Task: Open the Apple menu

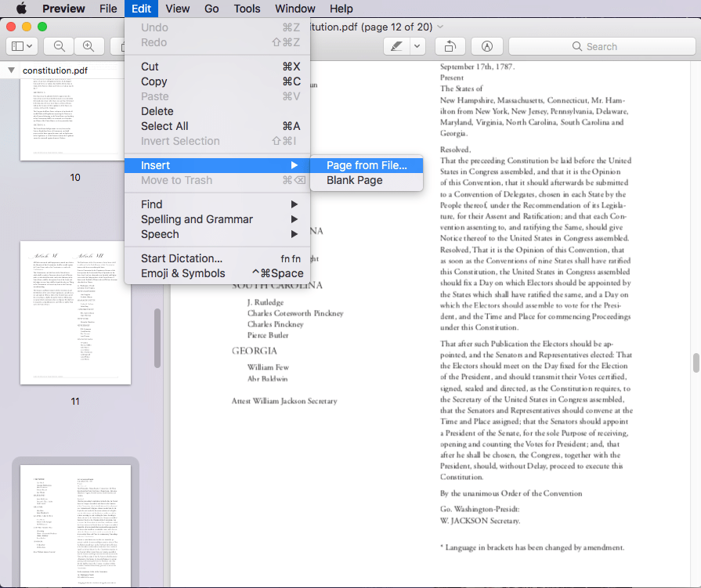Action: coord(21,9)
